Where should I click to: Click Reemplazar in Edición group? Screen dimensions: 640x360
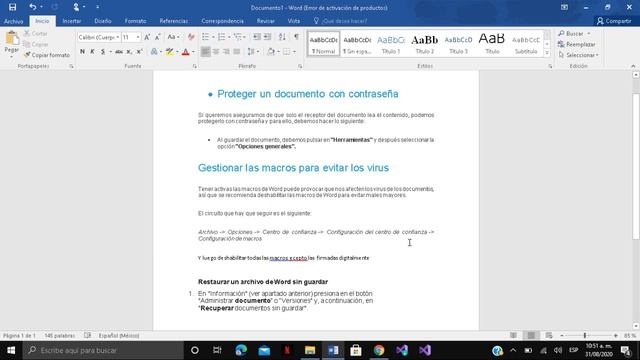(577, 44)
